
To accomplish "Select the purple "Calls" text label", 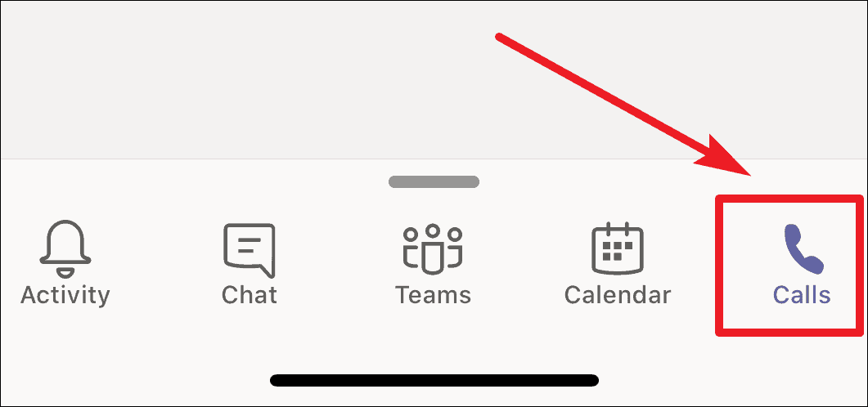I will [x=802, y=295].
